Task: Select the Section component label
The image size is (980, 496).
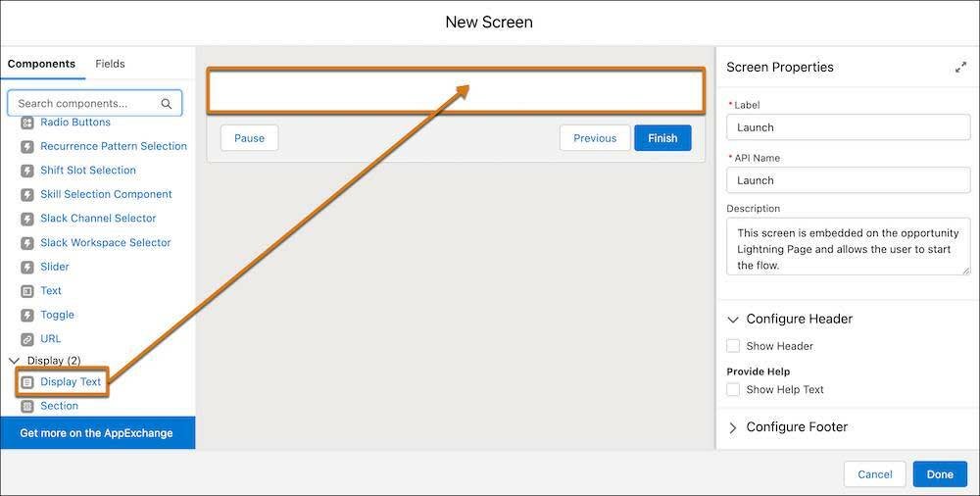Action: (x=60, y=406)
